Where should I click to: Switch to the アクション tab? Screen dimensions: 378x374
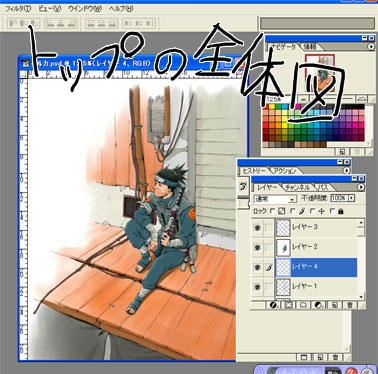(285, 171)
